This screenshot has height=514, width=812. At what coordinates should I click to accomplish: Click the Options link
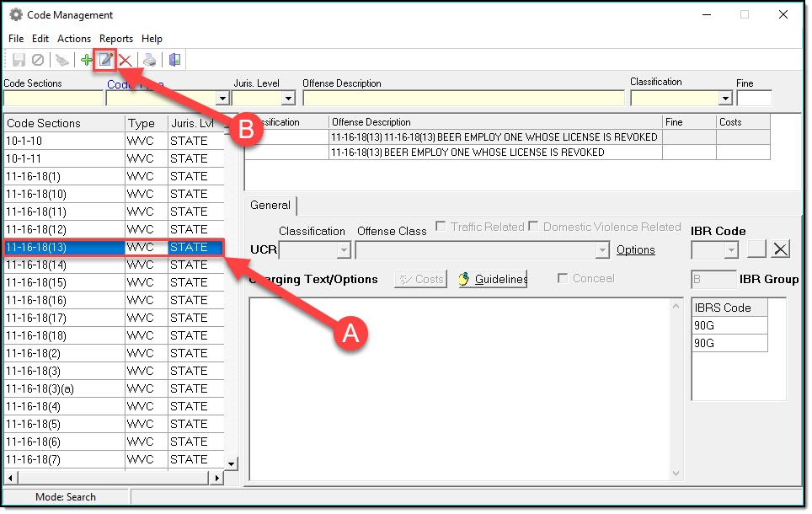(635, 250)
